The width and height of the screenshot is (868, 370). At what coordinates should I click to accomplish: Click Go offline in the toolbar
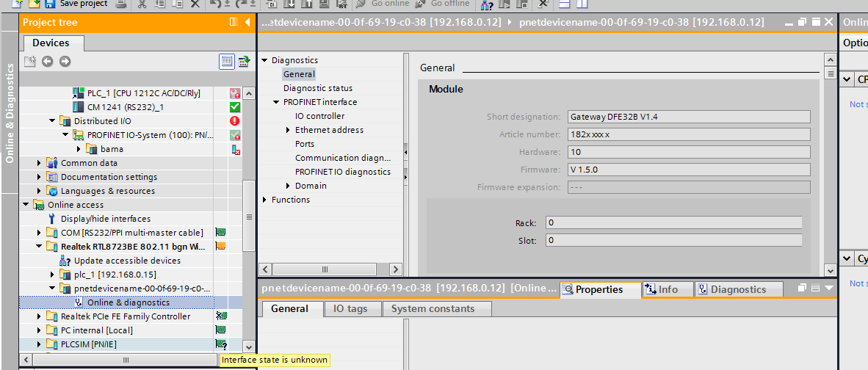(443, 4)
